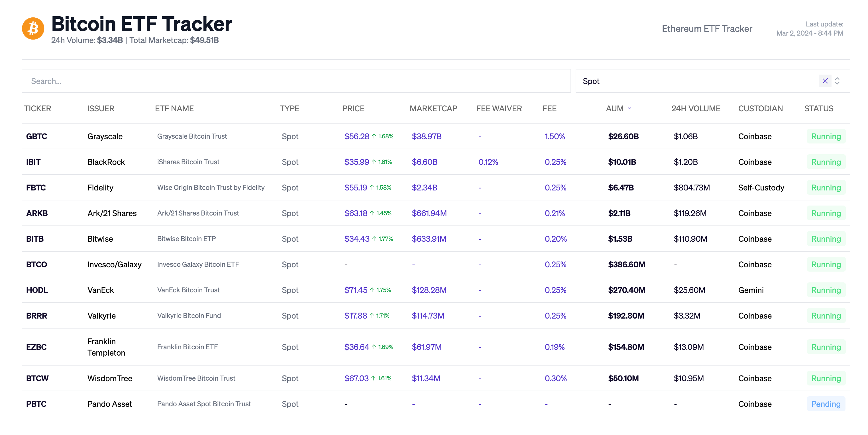Select the HODL ticker
This screenshot has width=868, height=435.
coord(37,290)
